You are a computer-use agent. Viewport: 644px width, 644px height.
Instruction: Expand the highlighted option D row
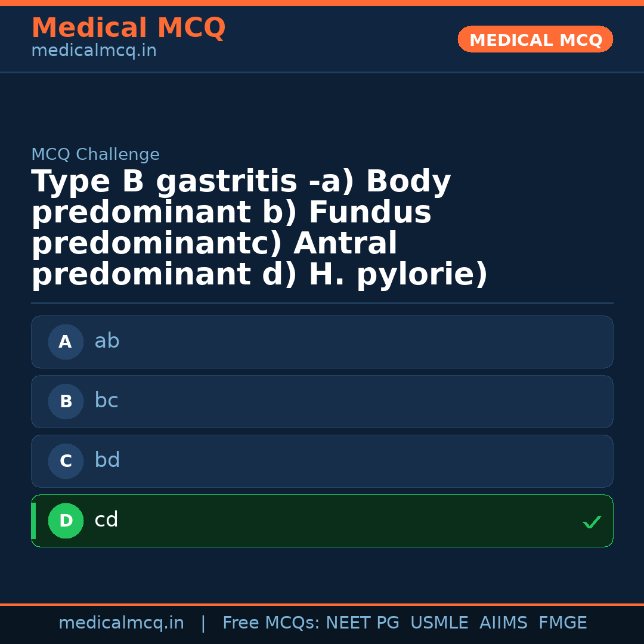click(x=322, y=521)
